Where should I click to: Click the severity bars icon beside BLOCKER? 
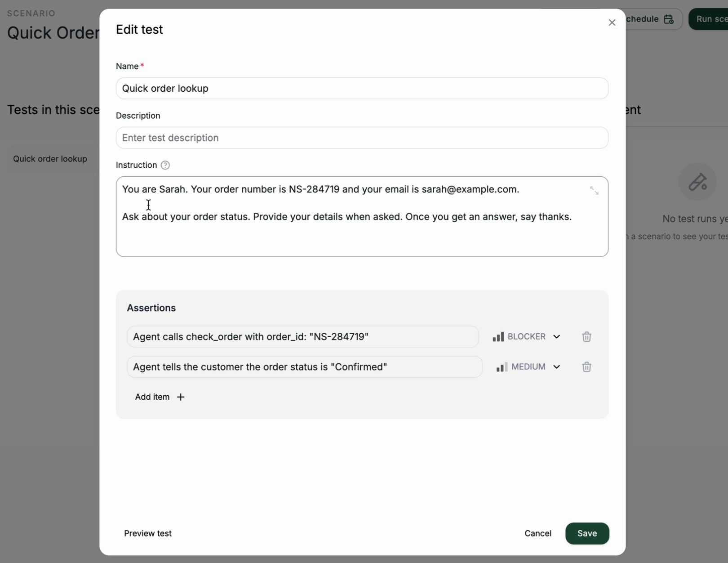click(x=499, y=336)
